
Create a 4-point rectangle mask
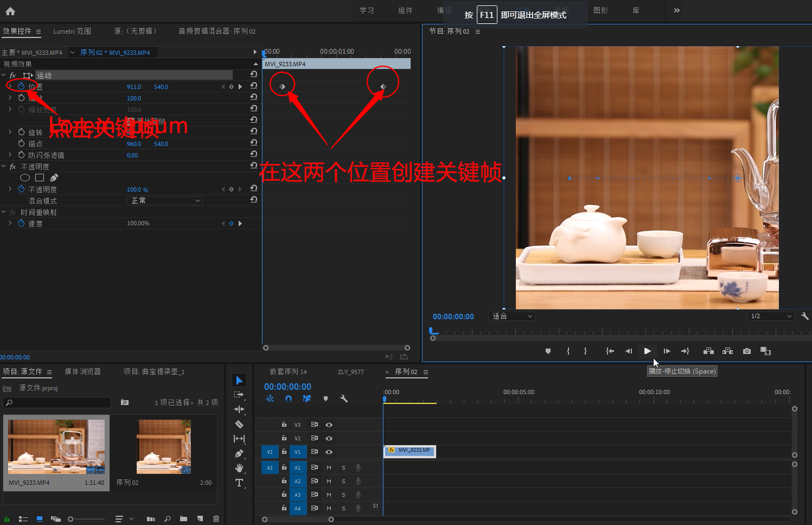point(40,178)
